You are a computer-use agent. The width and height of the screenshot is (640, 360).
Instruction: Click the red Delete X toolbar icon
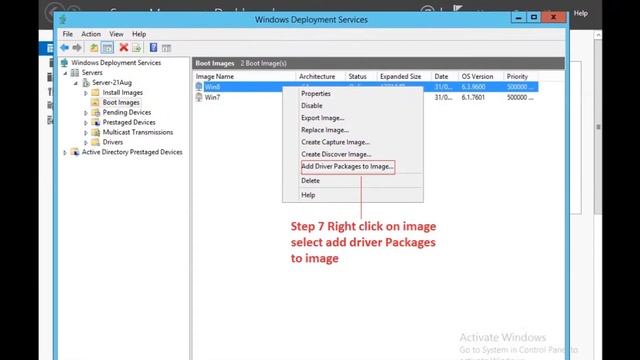point(124,47)
